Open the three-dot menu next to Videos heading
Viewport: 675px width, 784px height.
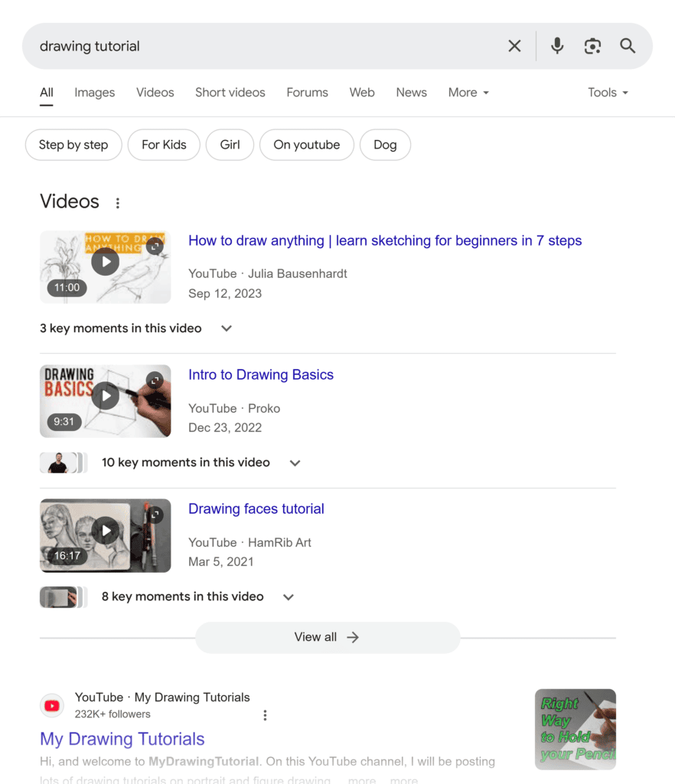tap(118, 202)
